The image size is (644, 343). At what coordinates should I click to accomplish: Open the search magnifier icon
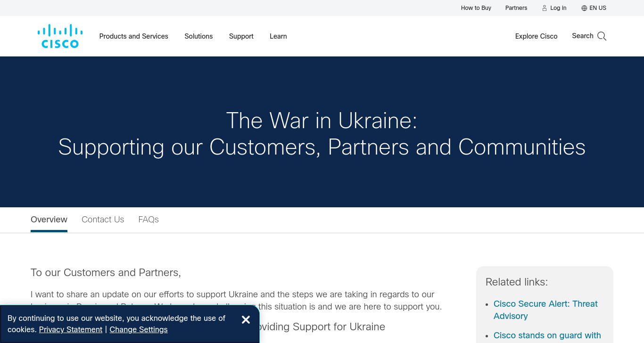coord(602,36)
